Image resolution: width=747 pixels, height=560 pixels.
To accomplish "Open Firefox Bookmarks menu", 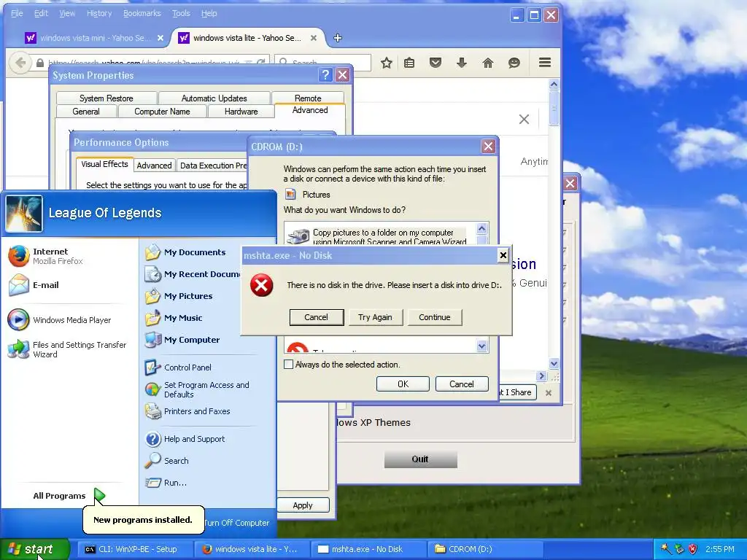I will (x=142, y=13).
